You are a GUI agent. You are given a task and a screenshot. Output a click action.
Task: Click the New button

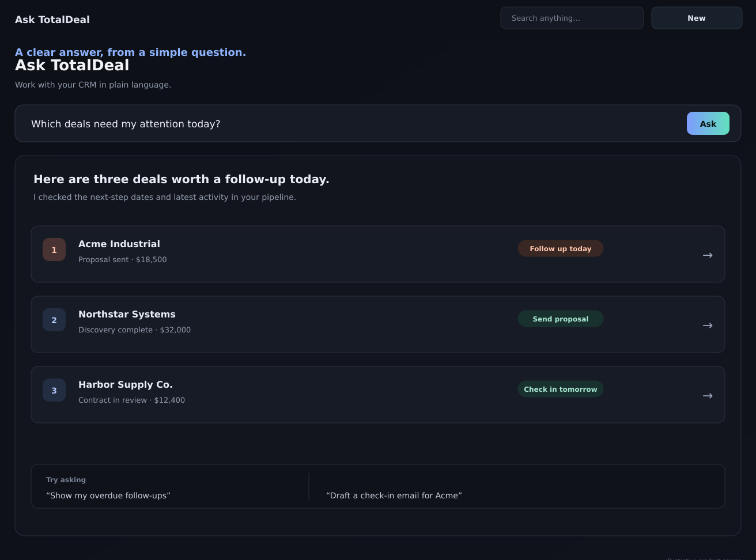[x=697, y=18]
